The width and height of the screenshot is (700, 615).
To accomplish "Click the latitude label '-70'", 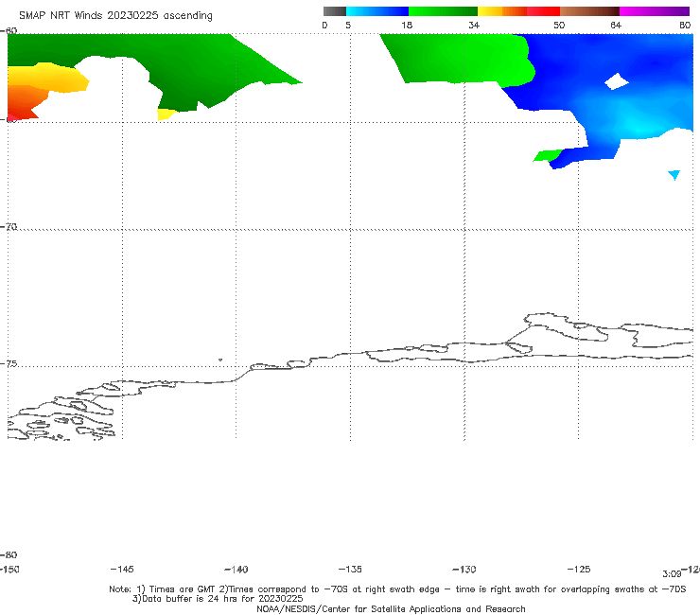I will [8, 227].
